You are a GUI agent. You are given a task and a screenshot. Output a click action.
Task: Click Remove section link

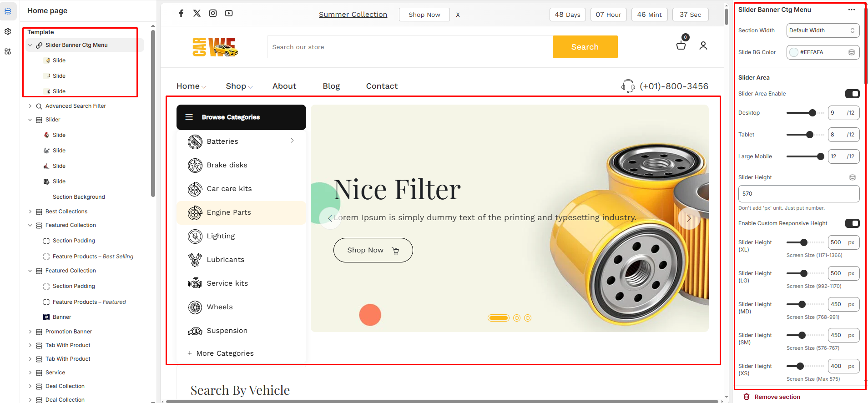(777, 397)
